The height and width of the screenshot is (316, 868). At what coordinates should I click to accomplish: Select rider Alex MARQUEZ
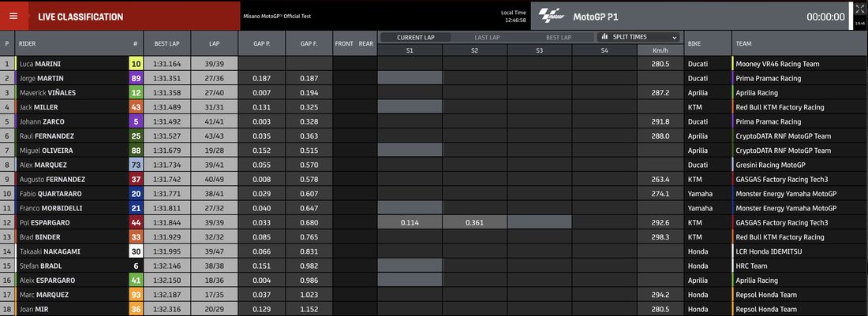point(43,165)
